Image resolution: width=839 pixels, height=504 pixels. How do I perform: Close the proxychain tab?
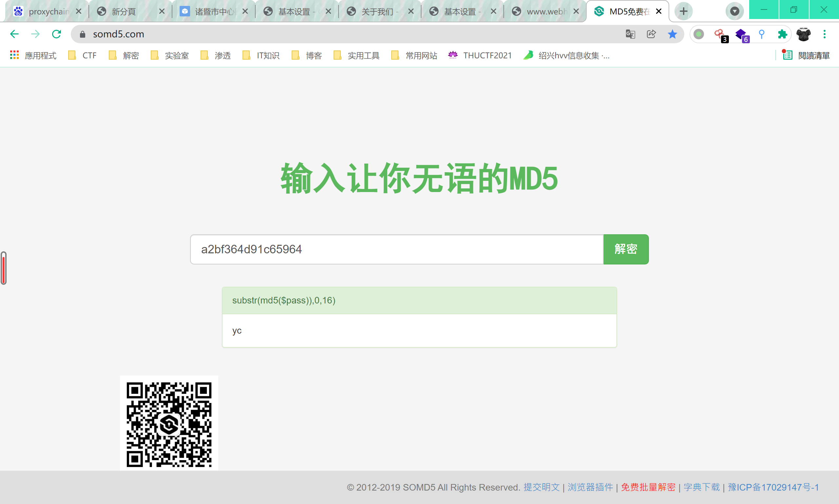click(x=78, y=11)
